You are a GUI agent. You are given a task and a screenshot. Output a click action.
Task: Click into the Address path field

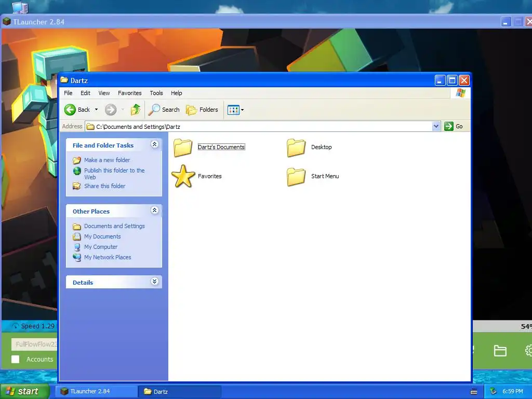click(259, 127)
